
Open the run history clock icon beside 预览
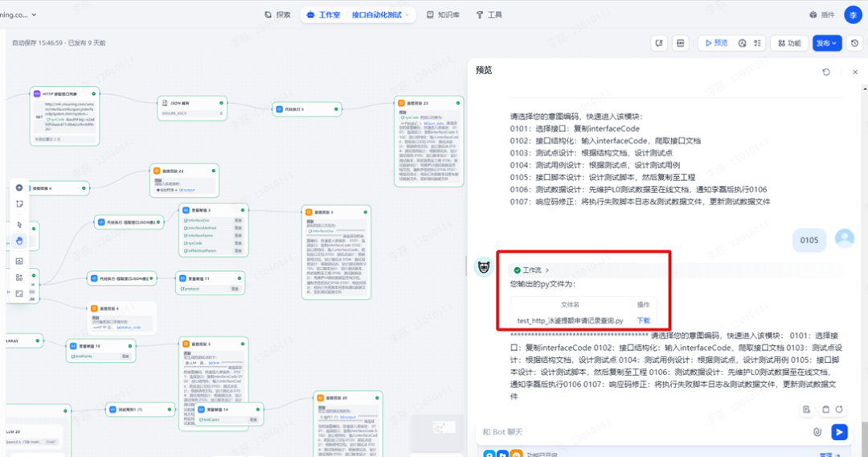tap(742, 43)
